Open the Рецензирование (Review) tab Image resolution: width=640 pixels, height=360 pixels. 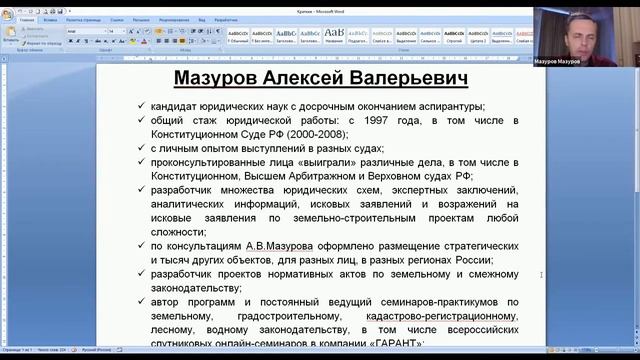[174, 20]
